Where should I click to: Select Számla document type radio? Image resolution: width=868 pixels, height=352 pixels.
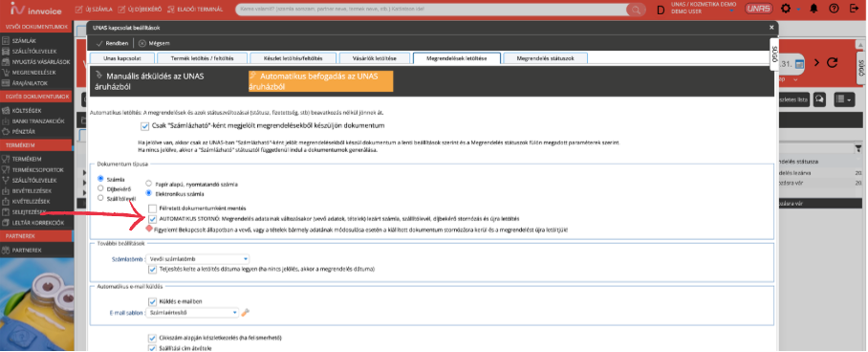tap(100, 179)
